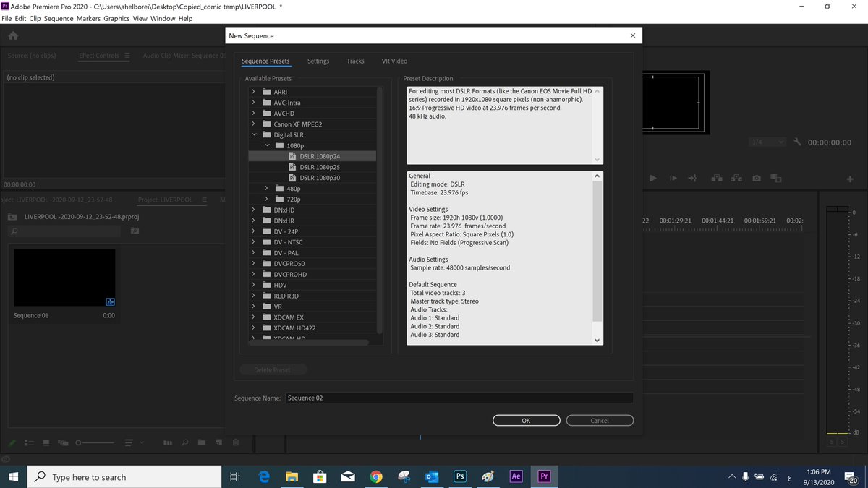This screenshot has width=868, height=488.
Task: Switch to the Settings tab
Action: coord(318,61)
